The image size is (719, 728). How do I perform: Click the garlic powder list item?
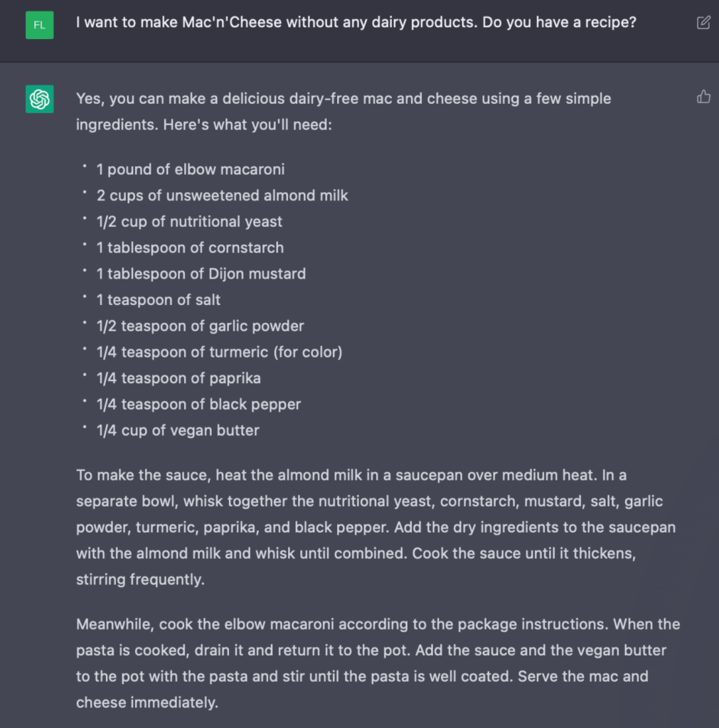[200, 326]
